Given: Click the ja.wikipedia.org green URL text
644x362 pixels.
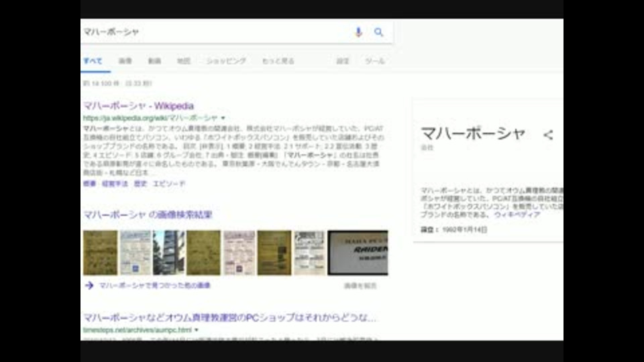Looking at the screenshot, I should 150,118.
